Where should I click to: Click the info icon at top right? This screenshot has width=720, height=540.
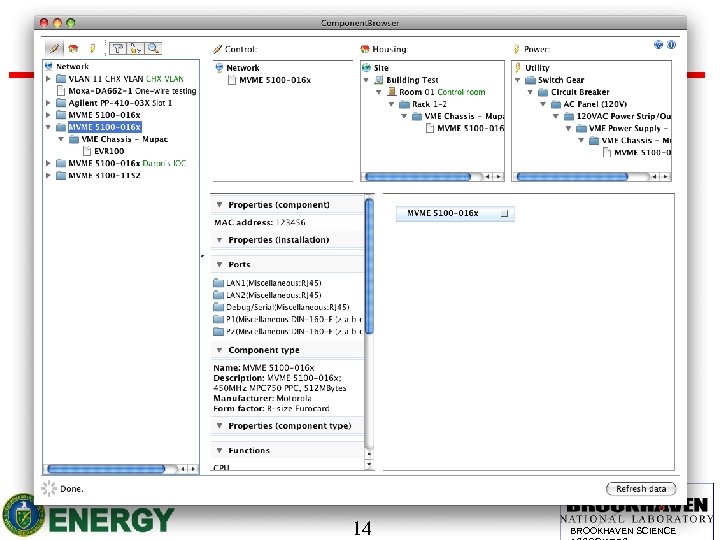pyautogui.click(x=671, y=45)
